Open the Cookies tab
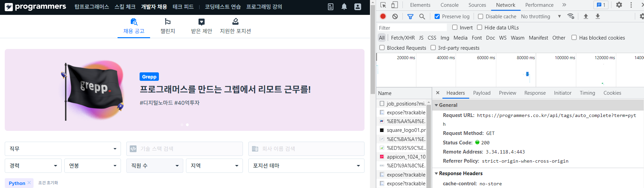 tap(612, 93)
